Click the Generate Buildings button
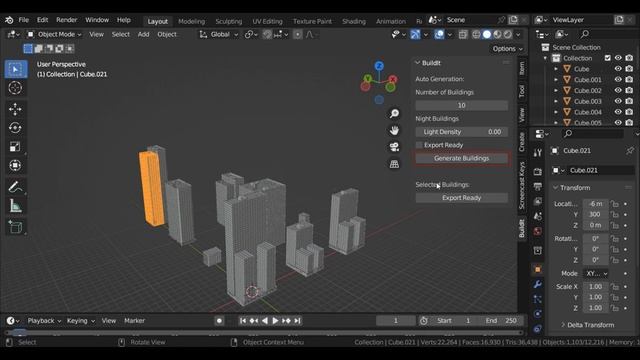 click(x=462, y=158)
